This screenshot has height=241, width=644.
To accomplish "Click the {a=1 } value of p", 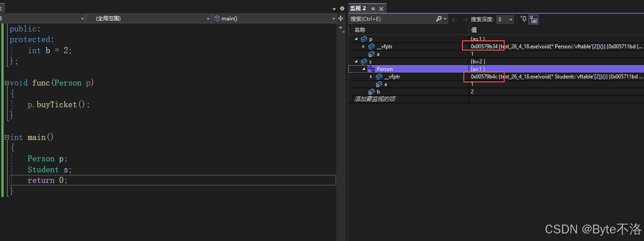I will (x=478, y=39).
